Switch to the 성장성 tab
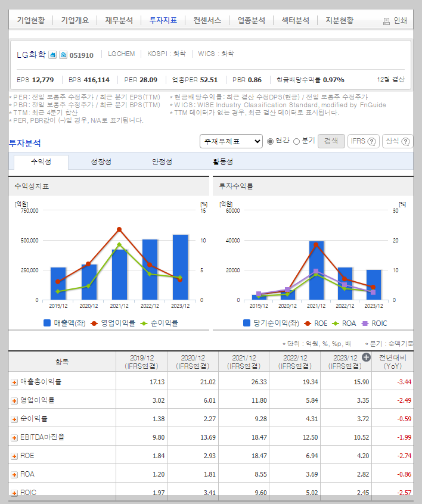This screenshot has height=504, width=422. (101, 161)
